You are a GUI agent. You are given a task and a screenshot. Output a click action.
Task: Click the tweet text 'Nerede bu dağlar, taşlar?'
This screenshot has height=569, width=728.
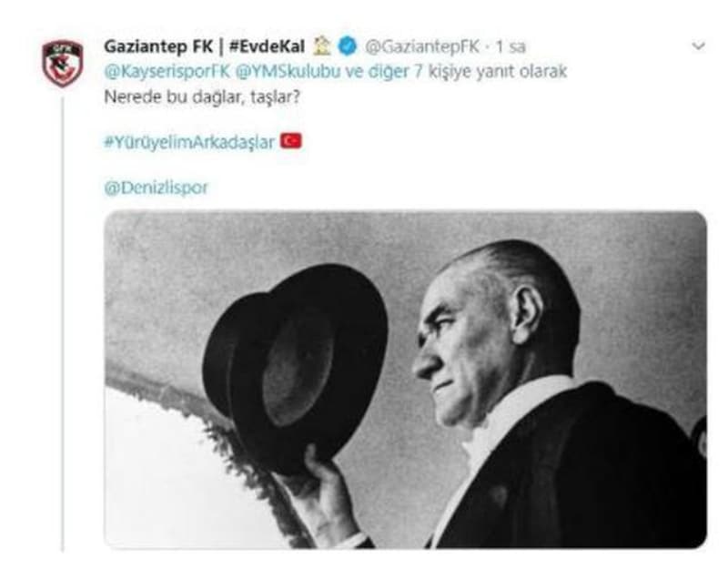tap(202, 97)
